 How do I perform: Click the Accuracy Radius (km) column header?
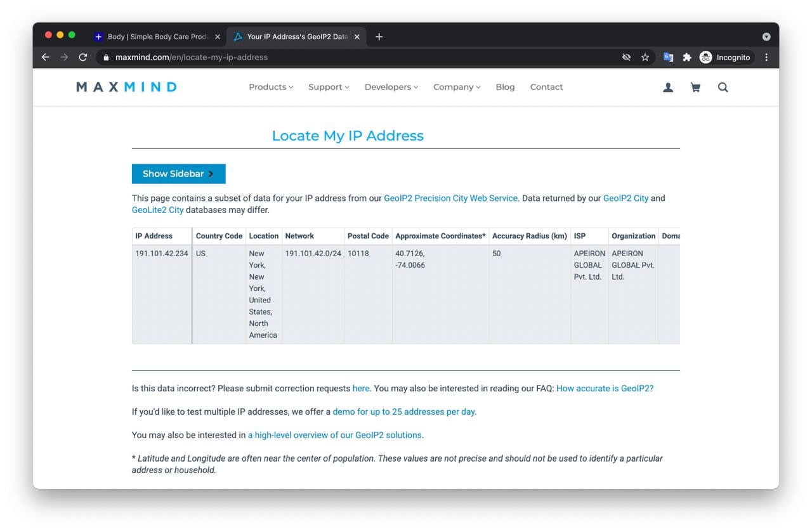click(530, 236)
